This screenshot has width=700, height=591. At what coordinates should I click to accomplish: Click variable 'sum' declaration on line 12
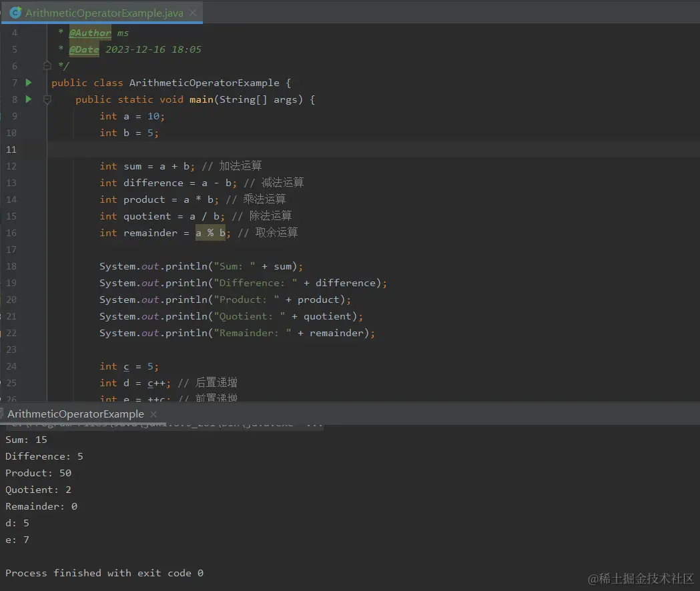coord(133,167)
